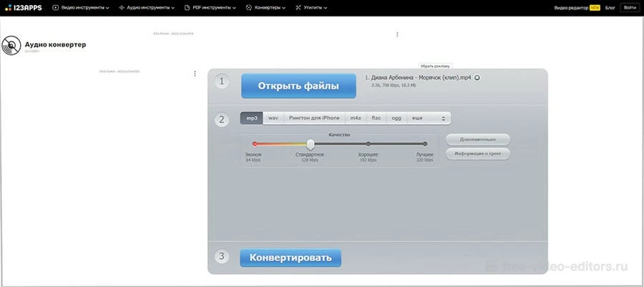This screenshot has width=644, height=287.
Task: Click the 123APPS logo
Action: point(24,7)
